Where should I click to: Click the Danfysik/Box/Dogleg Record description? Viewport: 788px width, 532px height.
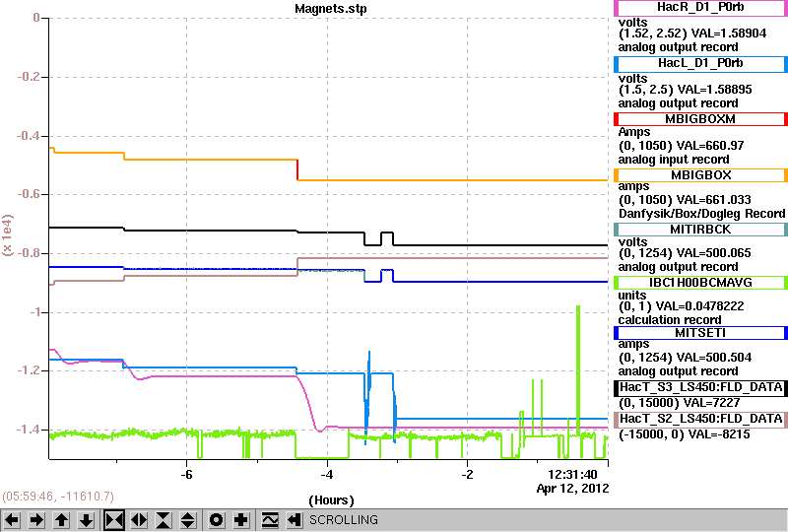701,214
